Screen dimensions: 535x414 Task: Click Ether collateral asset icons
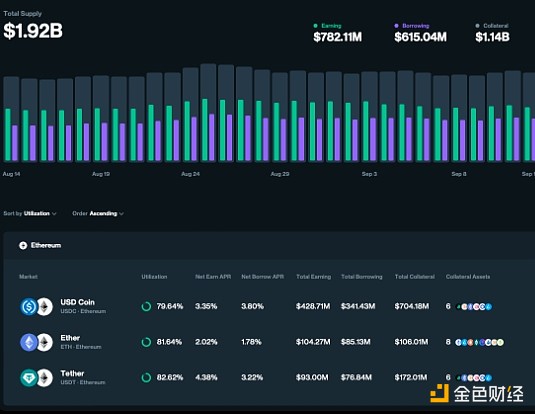(479, 342)
